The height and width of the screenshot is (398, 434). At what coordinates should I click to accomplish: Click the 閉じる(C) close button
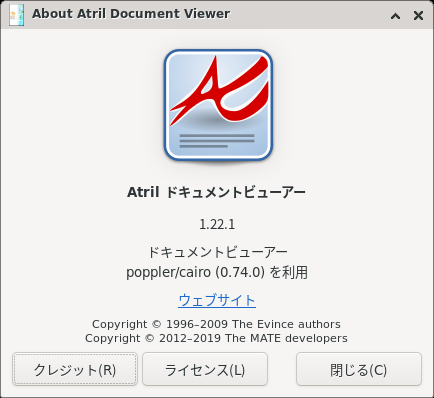point(359,369)
